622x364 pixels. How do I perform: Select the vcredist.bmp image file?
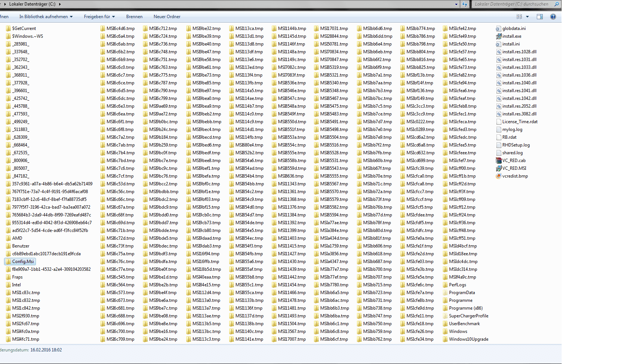point(512,176)
